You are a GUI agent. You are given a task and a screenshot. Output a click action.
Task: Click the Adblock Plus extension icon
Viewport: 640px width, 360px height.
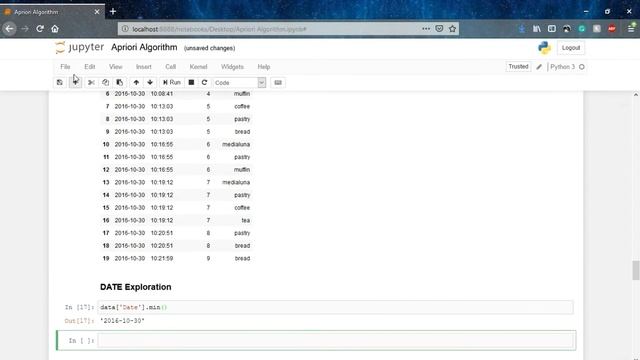click(x=612, y=29)
